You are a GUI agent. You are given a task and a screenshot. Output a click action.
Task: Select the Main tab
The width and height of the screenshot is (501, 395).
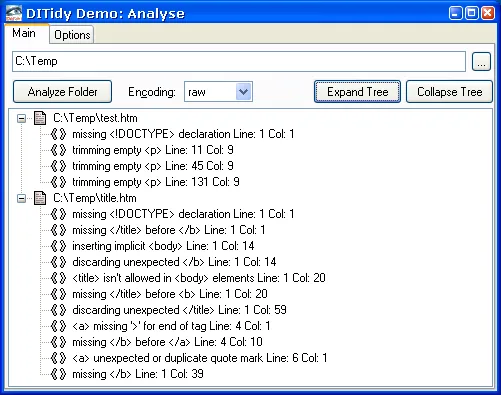[x=24, y=33]
